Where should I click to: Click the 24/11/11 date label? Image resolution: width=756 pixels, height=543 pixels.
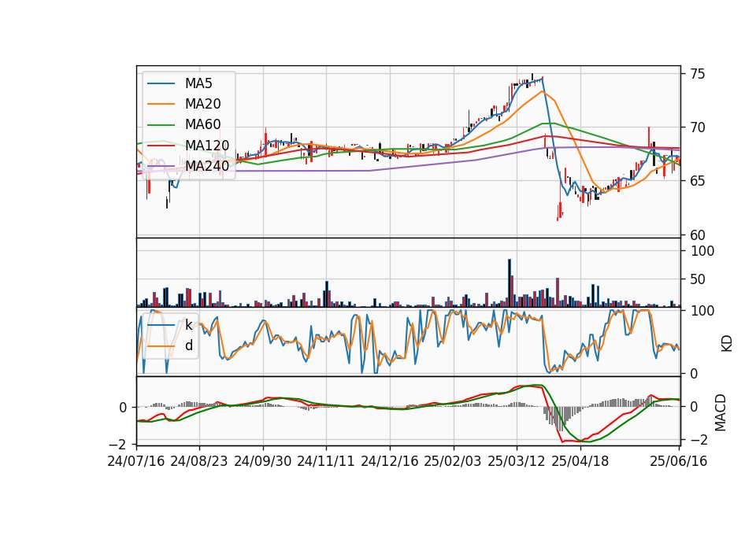tap(326, 461)
